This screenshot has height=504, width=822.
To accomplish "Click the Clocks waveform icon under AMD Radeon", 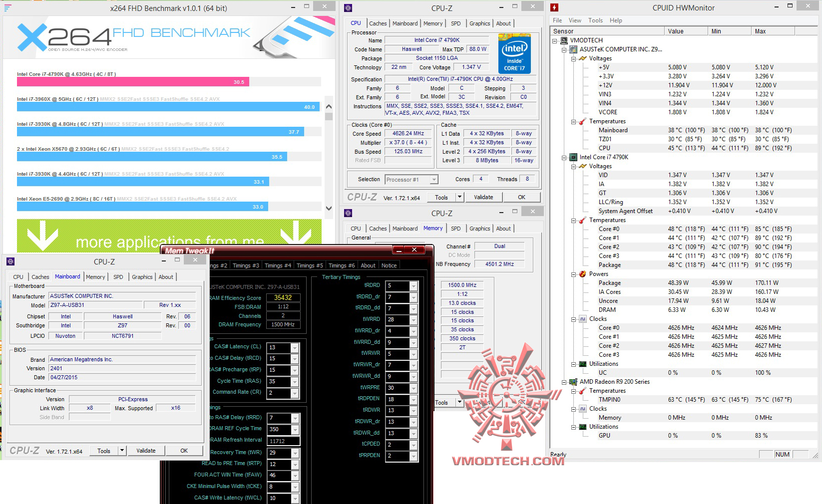I will point(583,409).
